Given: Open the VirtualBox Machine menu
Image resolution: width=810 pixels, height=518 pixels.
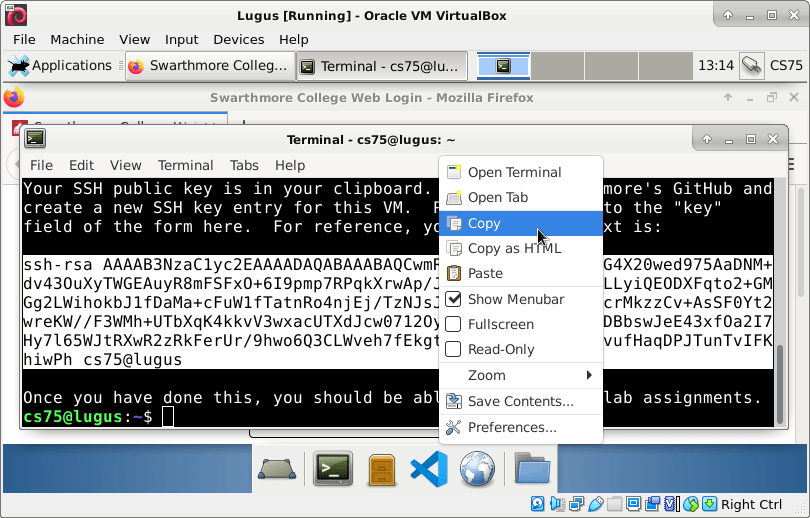Looking at the screenshot, I should (x=77, y=39).
